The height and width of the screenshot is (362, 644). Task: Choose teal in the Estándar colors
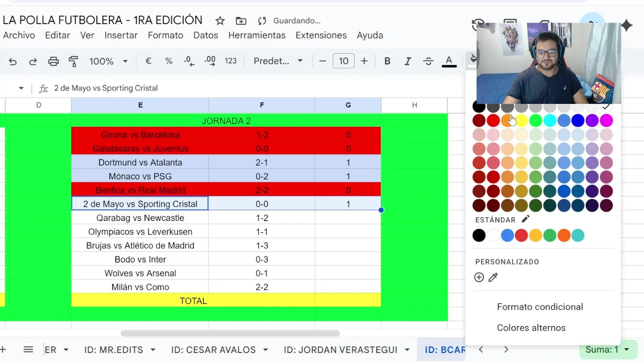(x=578, y=235)
